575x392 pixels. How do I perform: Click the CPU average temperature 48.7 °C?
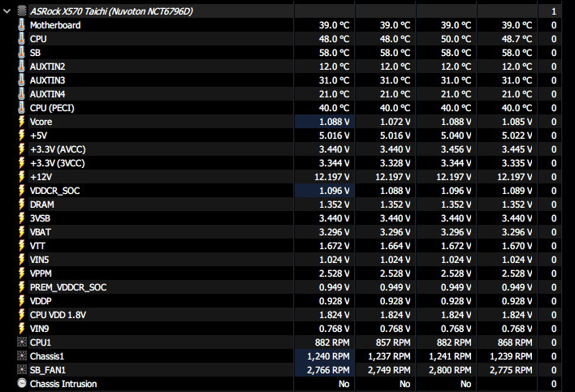517,39
